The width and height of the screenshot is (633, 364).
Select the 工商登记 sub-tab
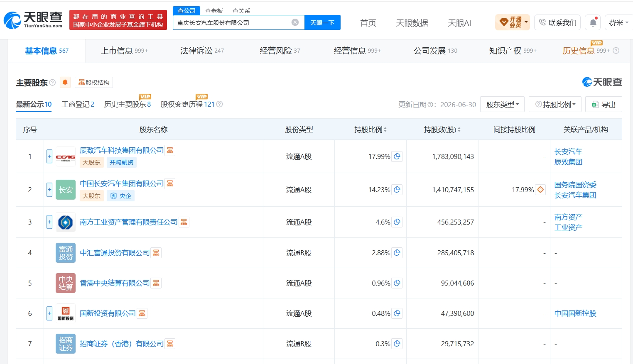pyautogui.click(x=78, y=104)
